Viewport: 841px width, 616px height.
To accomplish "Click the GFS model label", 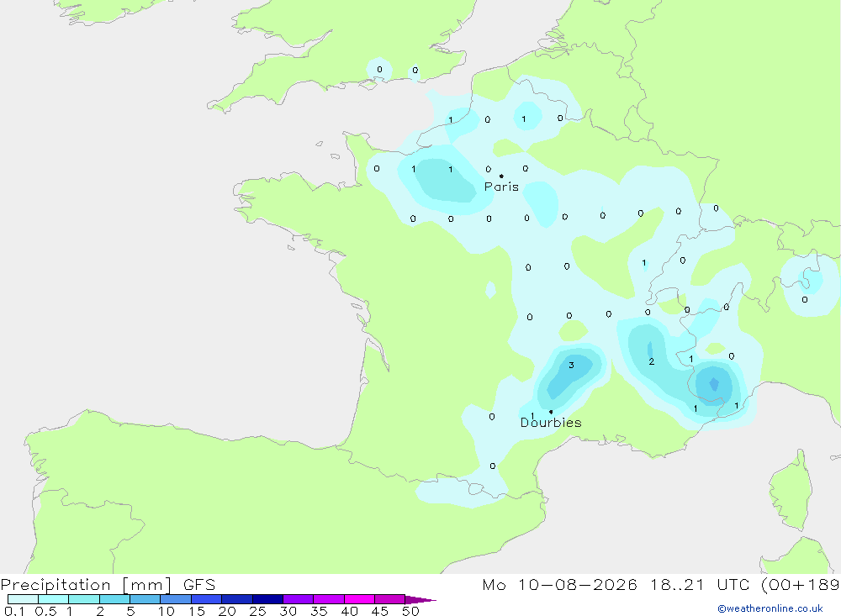I will (x=199, y=584).
